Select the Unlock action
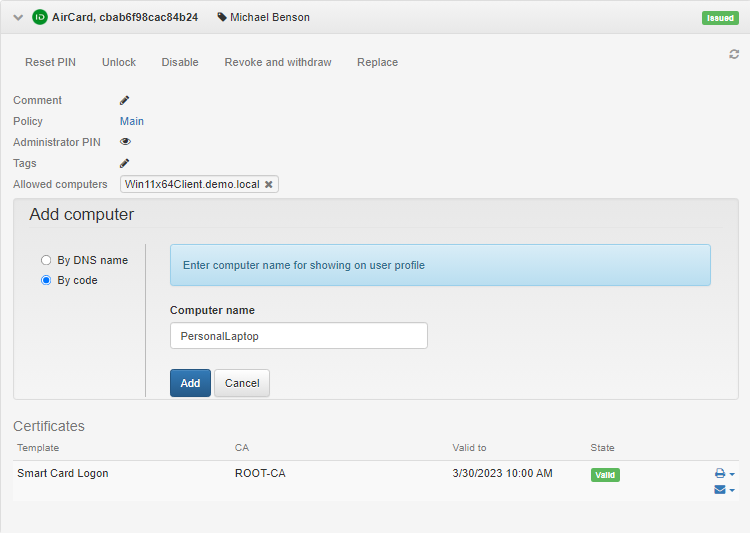750x533 pixels. point(119,62)
